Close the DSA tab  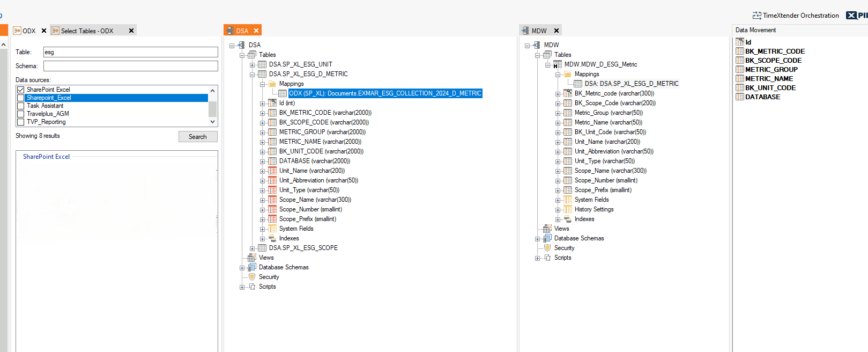click(x=256, y=31)
